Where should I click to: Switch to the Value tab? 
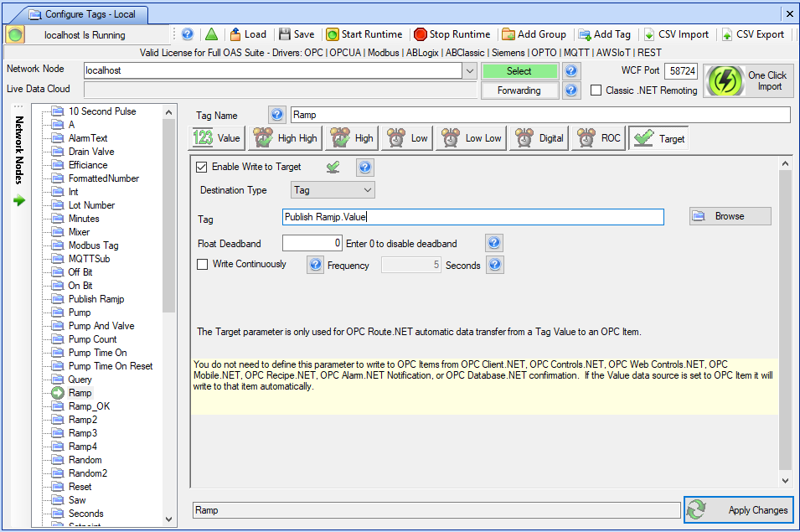[217, 137]
